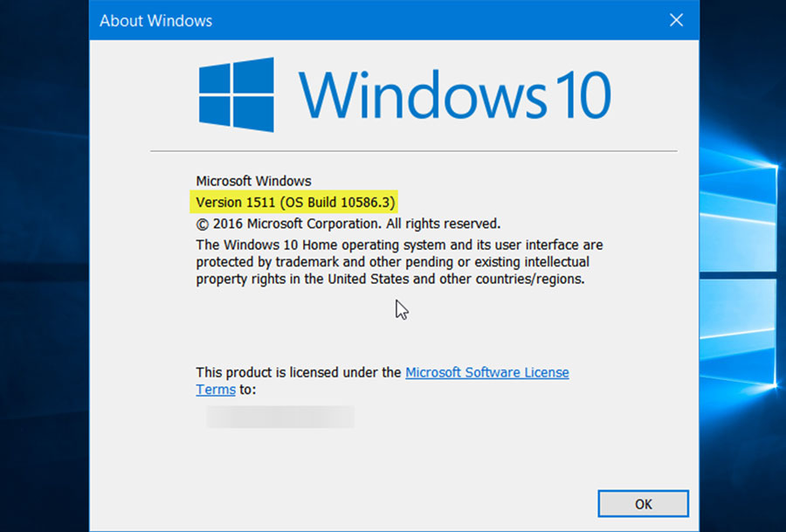Click the 'Microsoft Windows' label
This screenshot has width=786, height=532.
point(253,181)
